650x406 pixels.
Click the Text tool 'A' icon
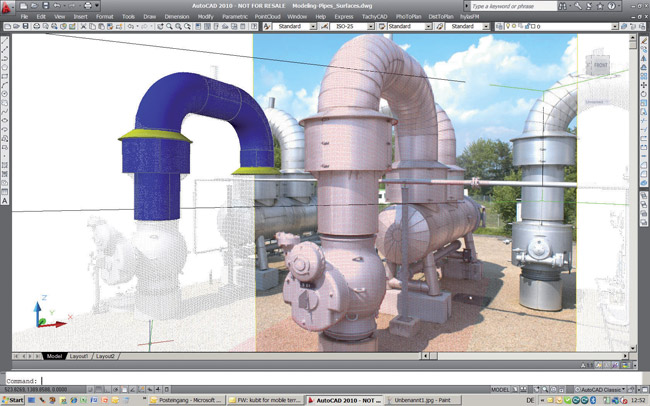(5, 202)
